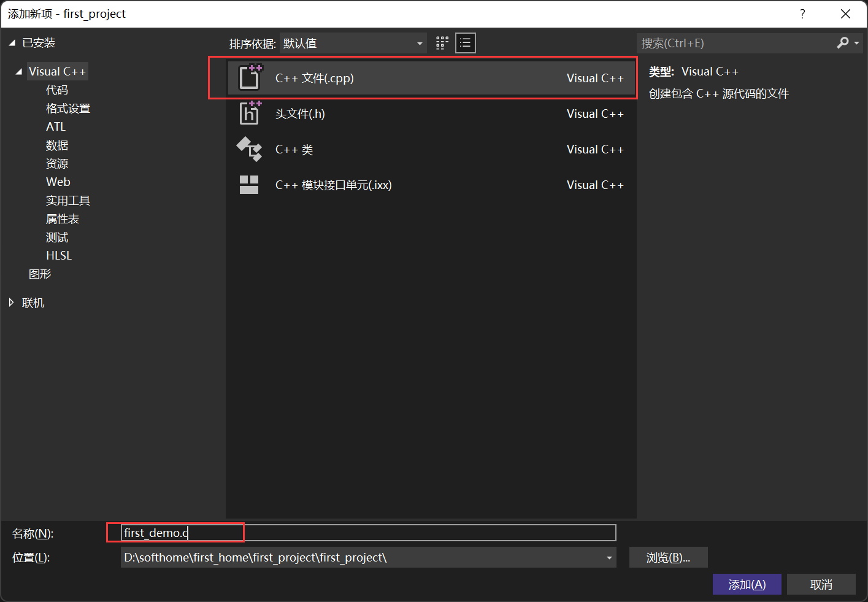Switch to small icons view
Image resolution: width=868 pixels, height=602 pixels.
coord(442,43)
